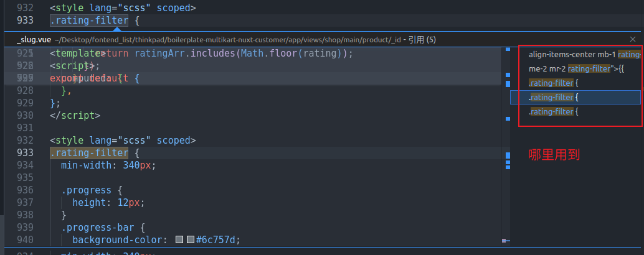644x255 pixels.
Task: Click the blue marker on peek editor scrollbar
Action: (x=504, y=152)
